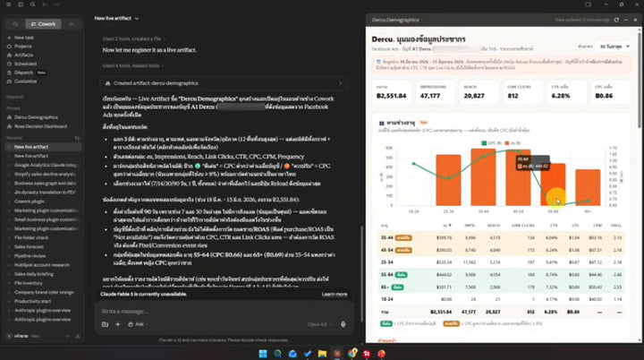Select the code mode tab right of Cowork
This screenshot has width=644, height=360.
click(x=71, y=24)
